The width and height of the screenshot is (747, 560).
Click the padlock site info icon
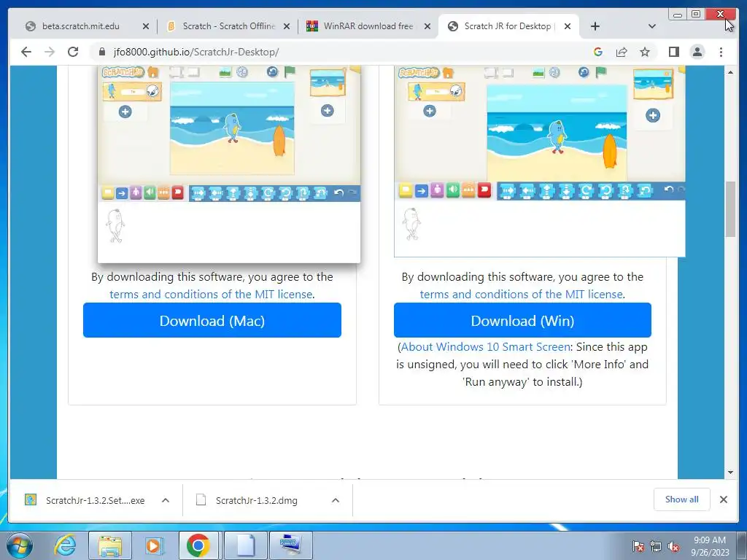tap(101, 52)
